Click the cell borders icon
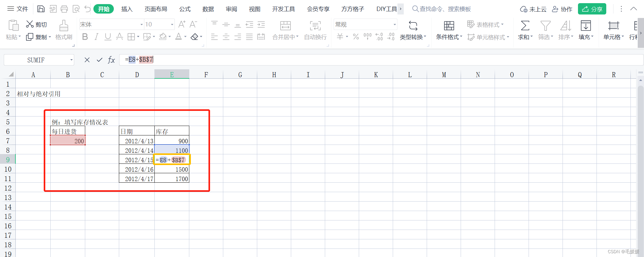 (x=131, y=37)
